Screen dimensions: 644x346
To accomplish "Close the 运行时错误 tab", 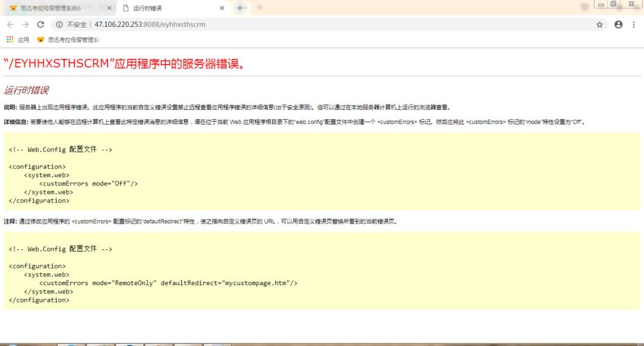I will coord(222,8).
